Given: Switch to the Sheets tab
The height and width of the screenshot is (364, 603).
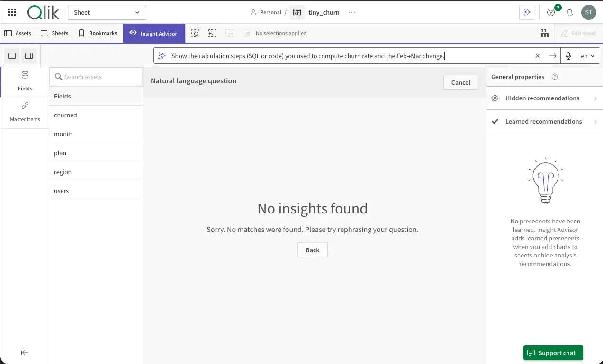Looking at the screenshot, I should point(54,33).
